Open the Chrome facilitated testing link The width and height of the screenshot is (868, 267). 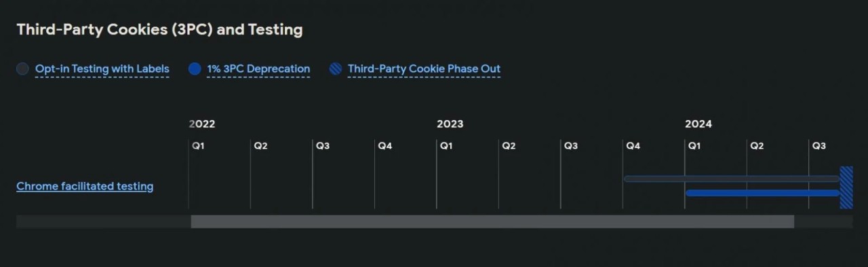click(x=85, y=186)
